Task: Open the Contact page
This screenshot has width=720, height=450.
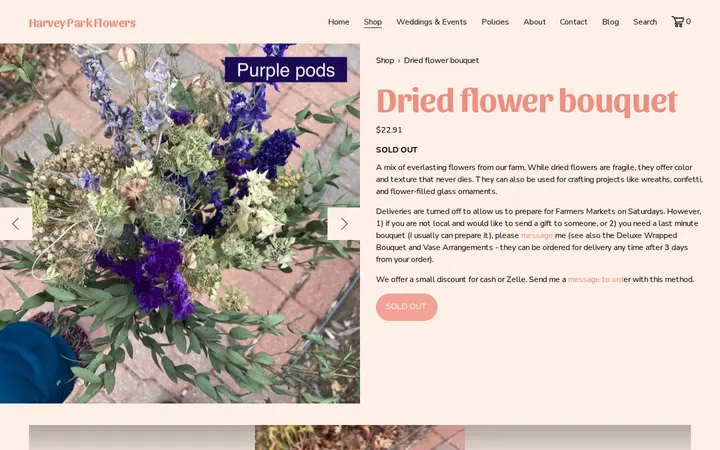Action: tap(573, 22)
